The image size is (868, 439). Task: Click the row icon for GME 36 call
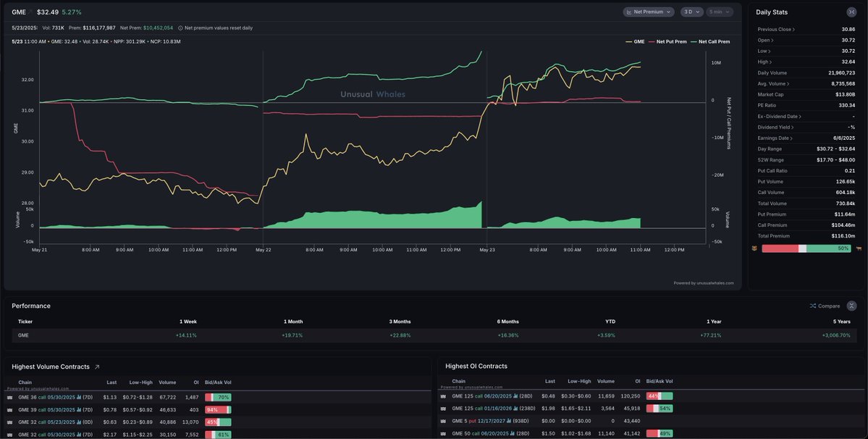(x=10, y=398)
